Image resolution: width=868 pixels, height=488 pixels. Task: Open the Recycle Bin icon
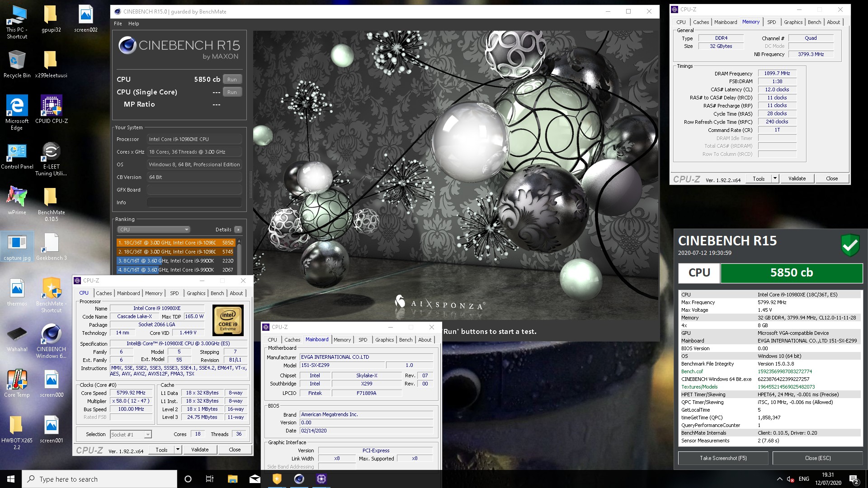tap(17, 64)
